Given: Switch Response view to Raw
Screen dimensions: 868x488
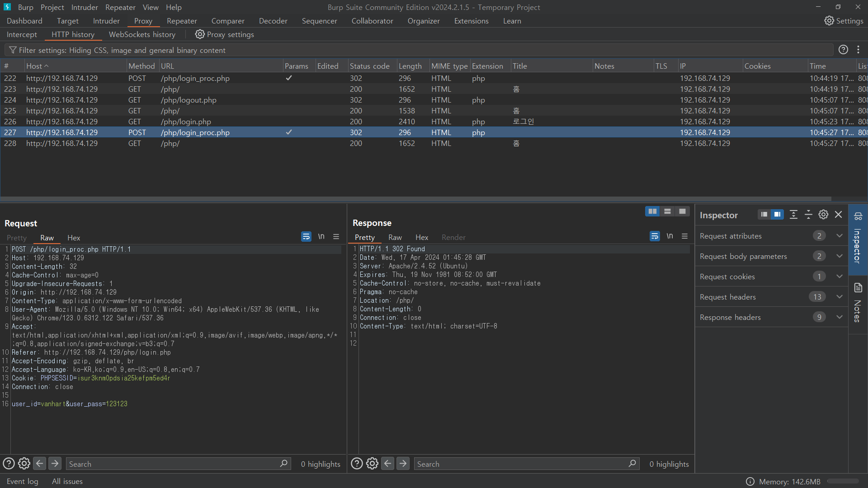Looking at the screenshot, I should [x=395, y=237].
